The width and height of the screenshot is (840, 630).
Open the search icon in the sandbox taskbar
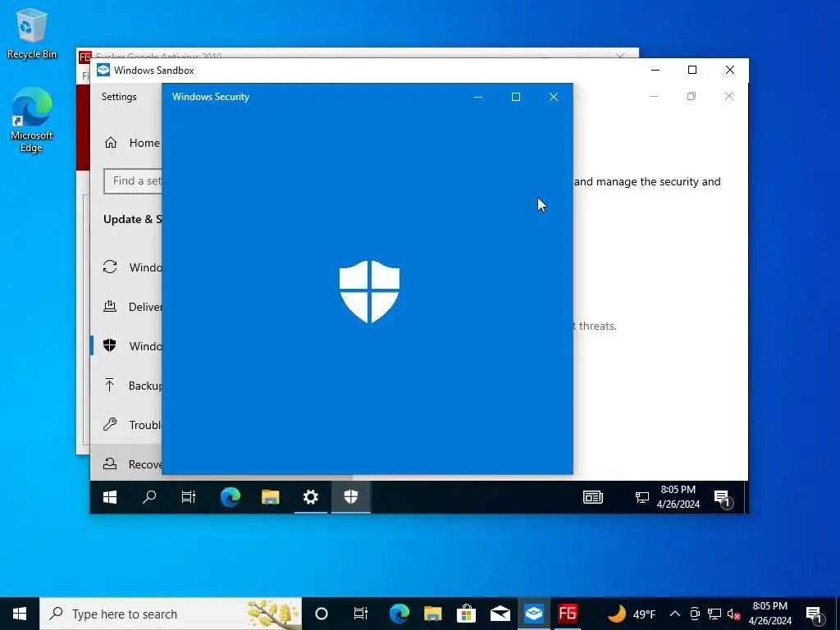tap(149, 497)
